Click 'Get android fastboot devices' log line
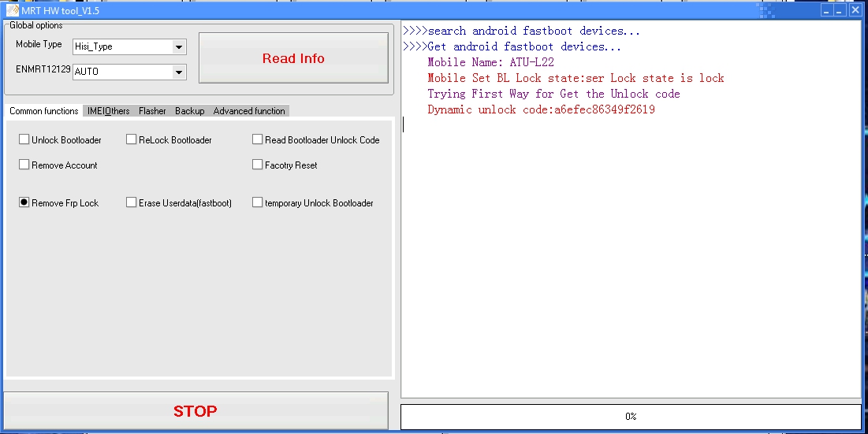Image resolution: width=868 pixels, height=434 pixels. (512, 46)
